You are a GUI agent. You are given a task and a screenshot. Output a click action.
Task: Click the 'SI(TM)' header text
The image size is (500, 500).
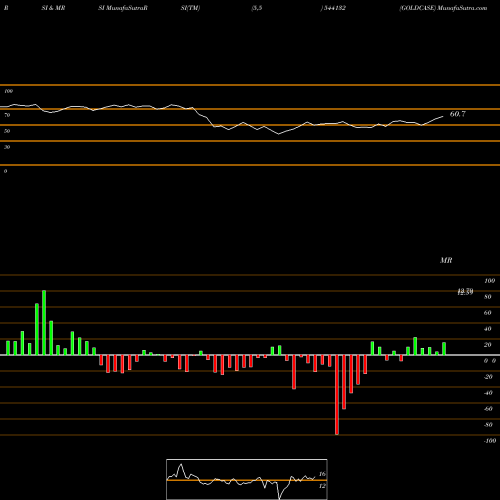pyautogui.click(x=190, y=8)
